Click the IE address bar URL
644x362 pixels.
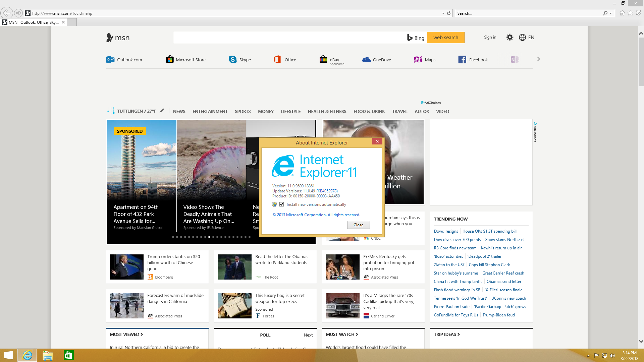62,13
